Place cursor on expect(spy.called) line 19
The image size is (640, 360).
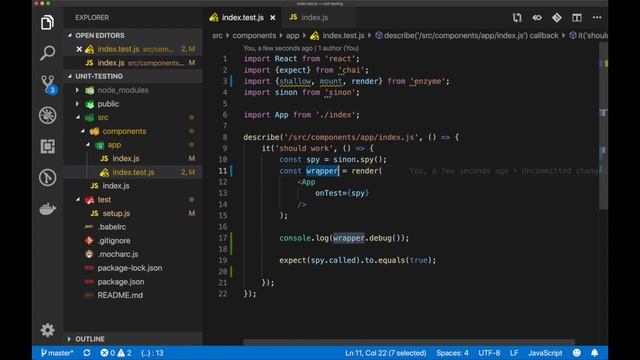(357, 260)
